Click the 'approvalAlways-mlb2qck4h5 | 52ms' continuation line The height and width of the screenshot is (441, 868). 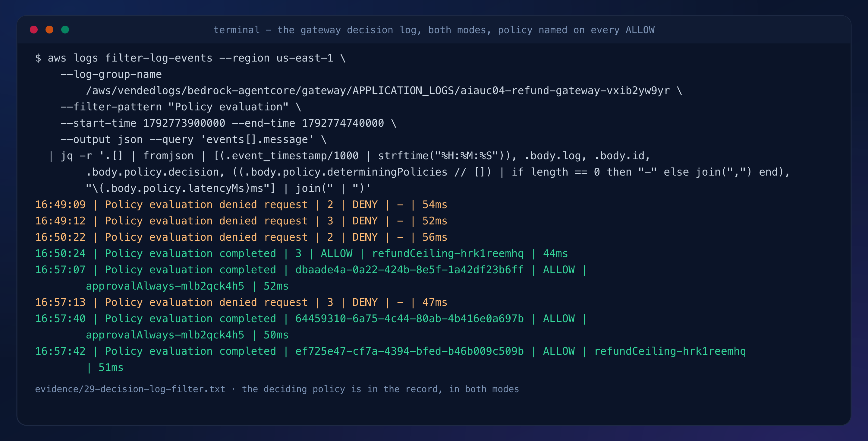[x=187, y=286]
